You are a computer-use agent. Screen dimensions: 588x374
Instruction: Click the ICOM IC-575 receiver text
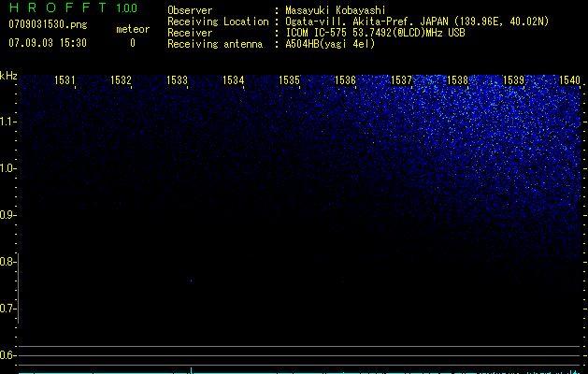(375, 33)
